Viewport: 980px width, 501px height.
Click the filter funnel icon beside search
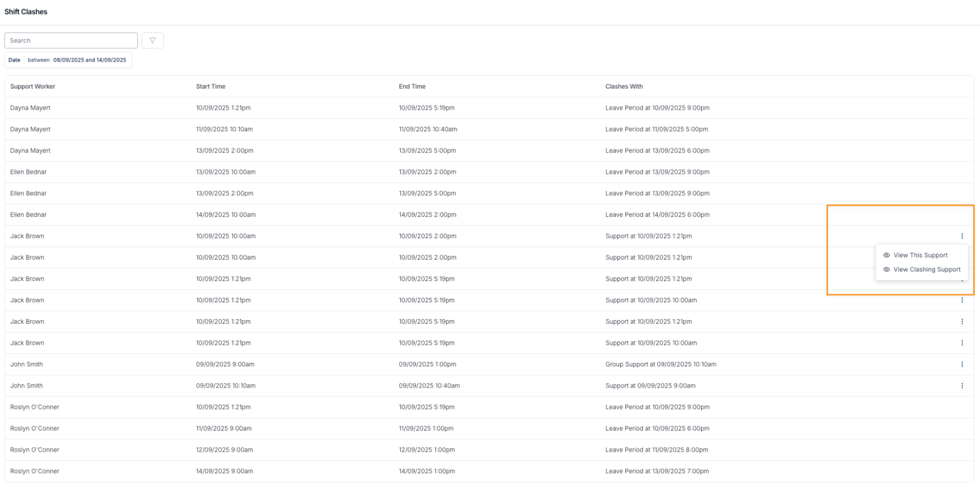(x=152, y=41)
